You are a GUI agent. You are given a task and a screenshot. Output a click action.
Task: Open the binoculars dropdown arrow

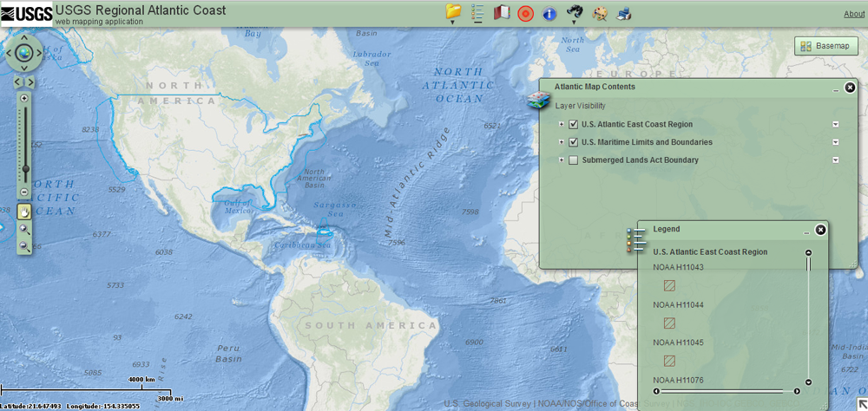[x=574, y=23]
